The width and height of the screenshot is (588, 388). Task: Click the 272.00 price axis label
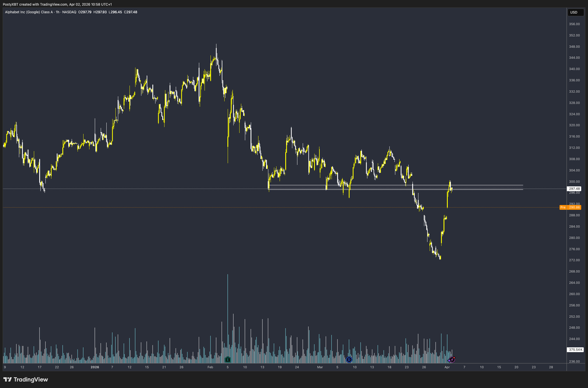[x=574, y=260]
